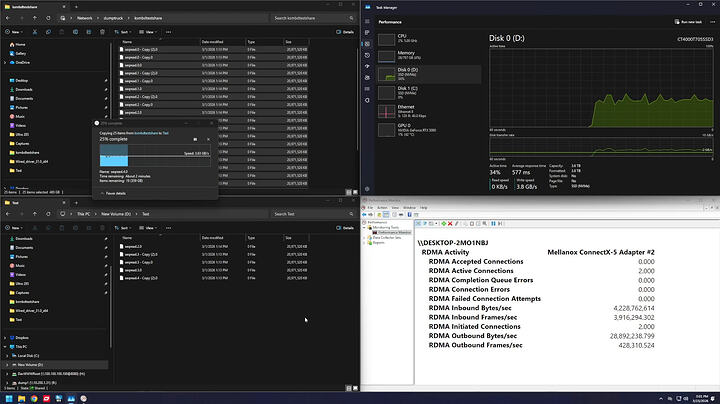Image resolution: width=720 pixels, height=404 pixels.
Task: Click This PC in Test window address bar
Action: point(84,214)
